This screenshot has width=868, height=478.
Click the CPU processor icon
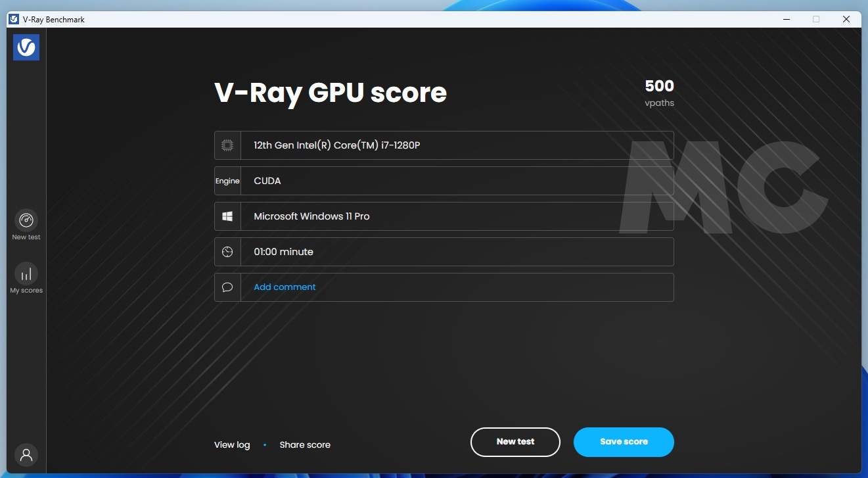(227, 145)
